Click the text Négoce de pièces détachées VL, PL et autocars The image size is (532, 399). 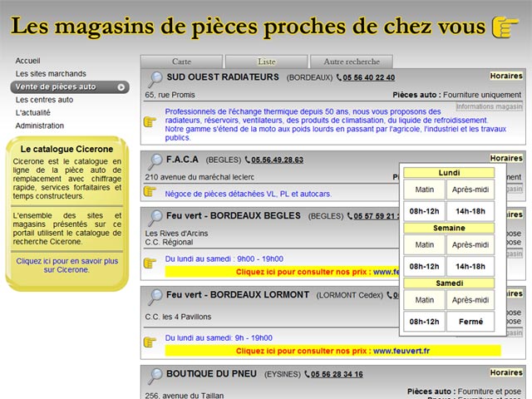tap(249, 194)
